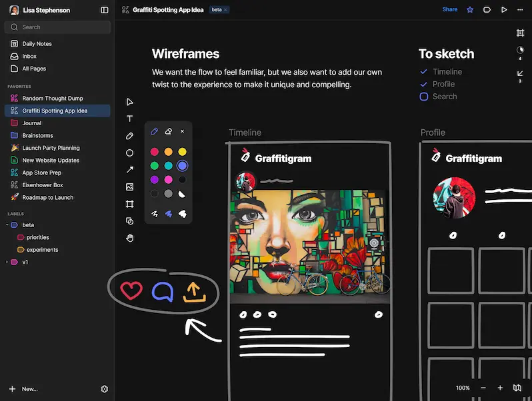Select the layered shapes tool
Screen dimensions: 532x401
click(x=129, y=221)
